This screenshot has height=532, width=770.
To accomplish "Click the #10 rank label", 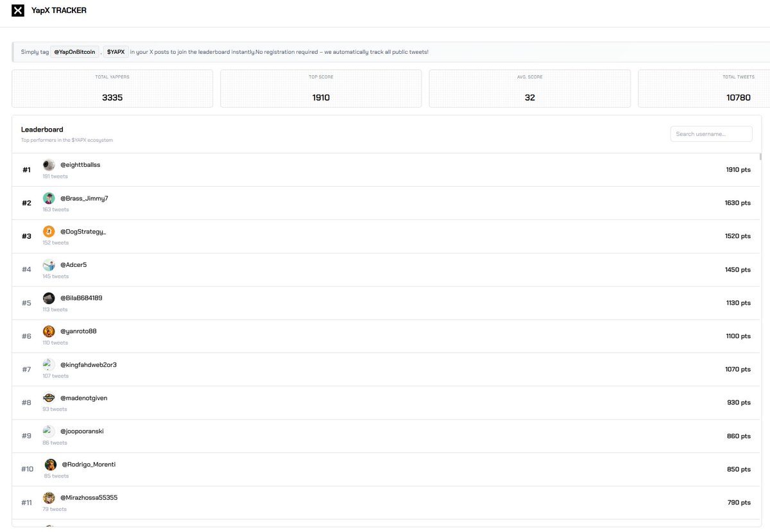I will coord(27,469).
